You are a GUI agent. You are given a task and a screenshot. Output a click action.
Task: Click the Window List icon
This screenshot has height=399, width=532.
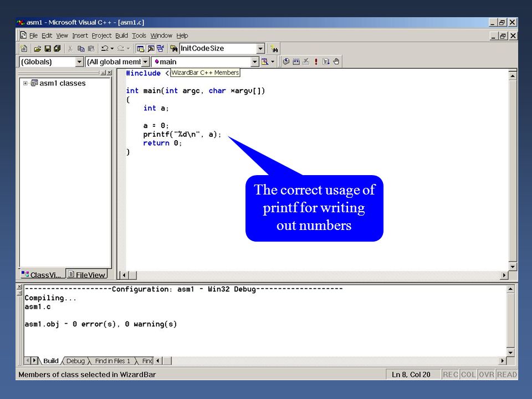coord(160,49)
